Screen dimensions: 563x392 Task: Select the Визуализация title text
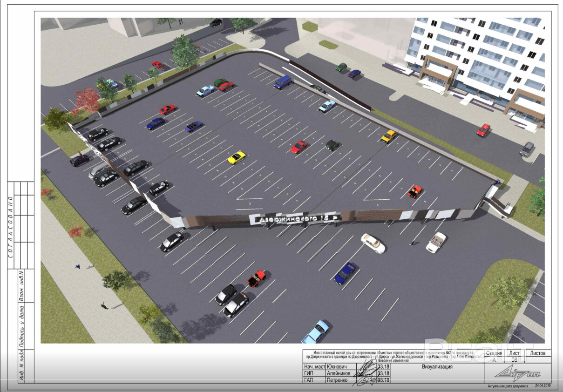point(437,366)
